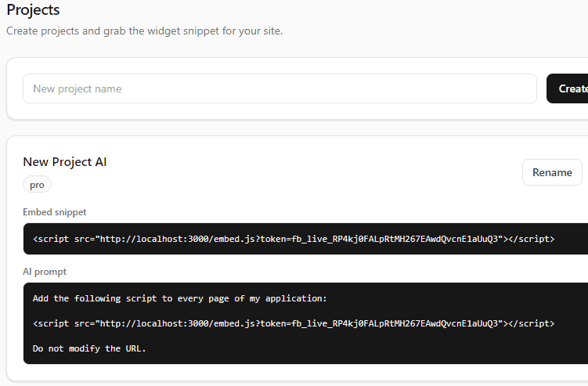Click the Embed snippet label
Viewport: 588px width, 386px height.
point(54,212)
